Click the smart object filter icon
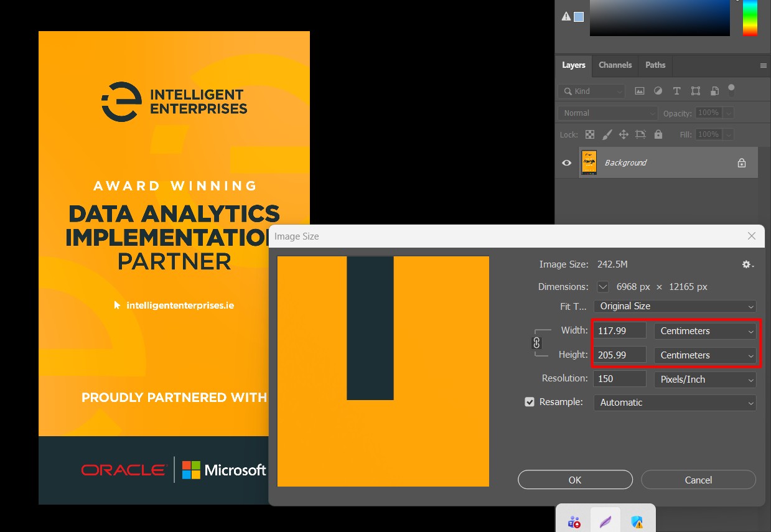Image resolution: width=771 pixels, height=532 pixels. click(714, 91)
